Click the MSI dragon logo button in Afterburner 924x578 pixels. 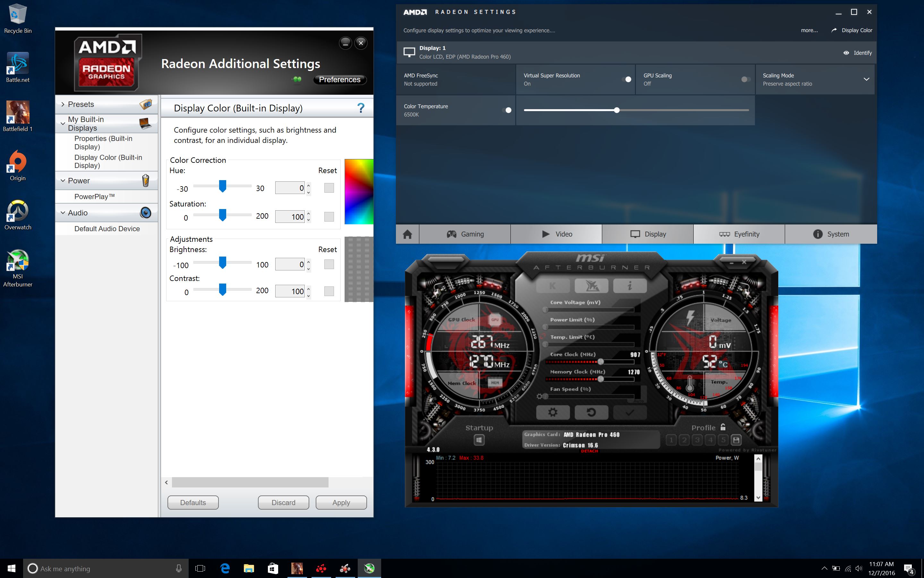(591, 285)
